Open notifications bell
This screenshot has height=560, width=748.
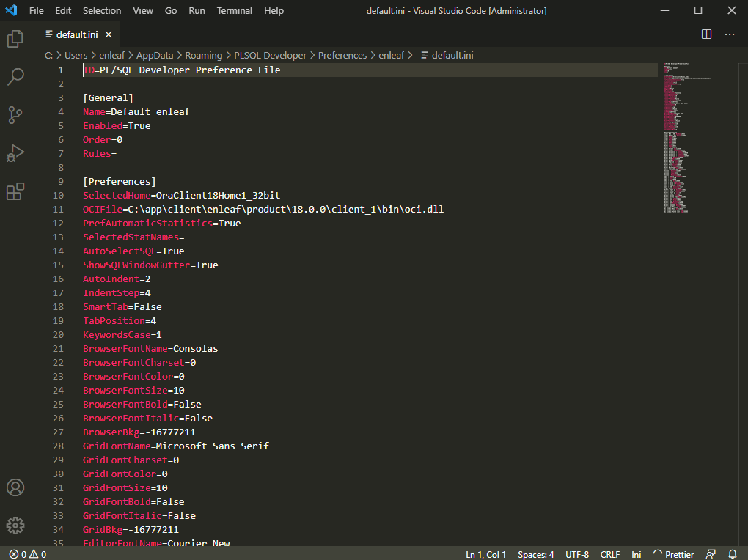tap(733, 554)
